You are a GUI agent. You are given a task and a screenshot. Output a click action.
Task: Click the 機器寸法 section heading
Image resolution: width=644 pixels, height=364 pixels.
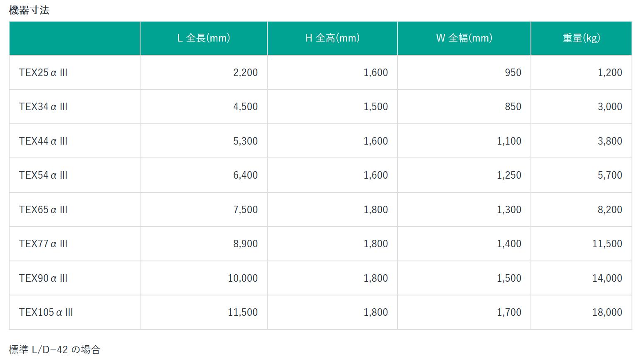pyautogui.click(x=29, y=10)
